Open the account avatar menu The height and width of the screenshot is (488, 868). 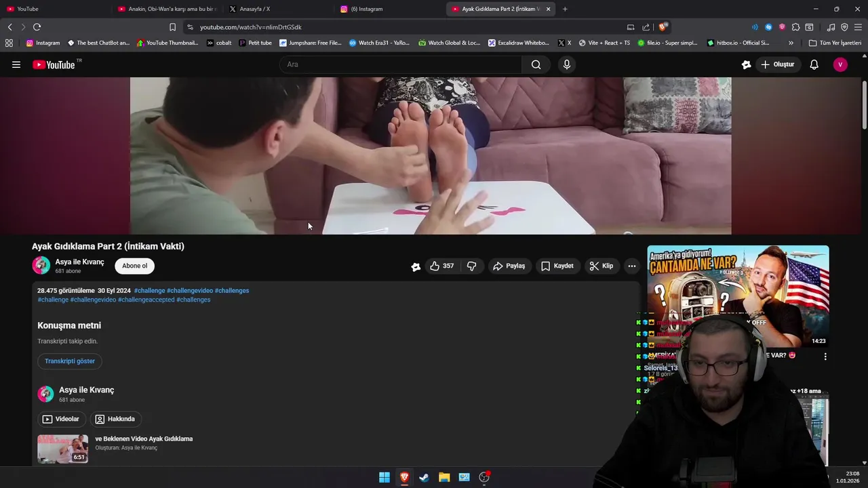coord(840,64)
